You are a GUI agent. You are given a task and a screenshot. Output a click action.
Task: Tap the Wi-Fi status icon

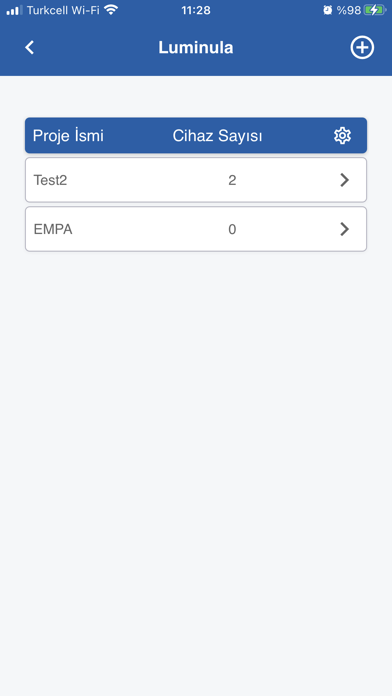pyautogui.click(x=111, y=10)
